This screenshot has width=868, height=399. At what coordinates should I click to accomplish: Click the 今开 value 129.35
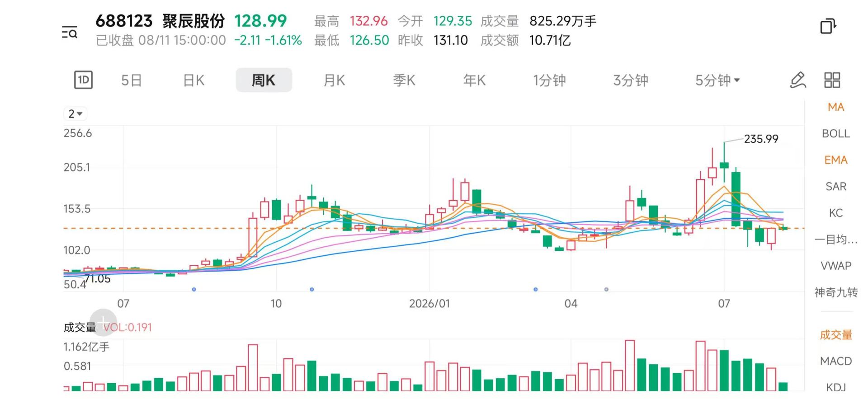pos(453,21)
